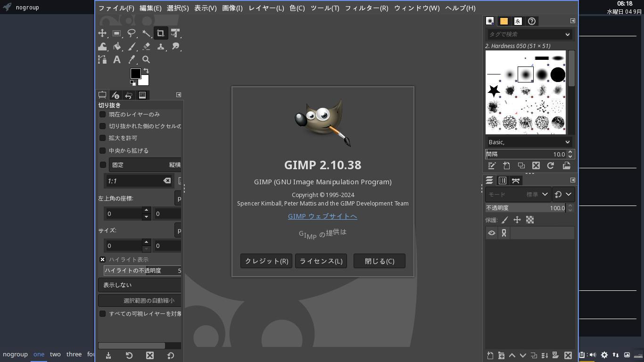Swap foreground and background colors

point(146,71)
